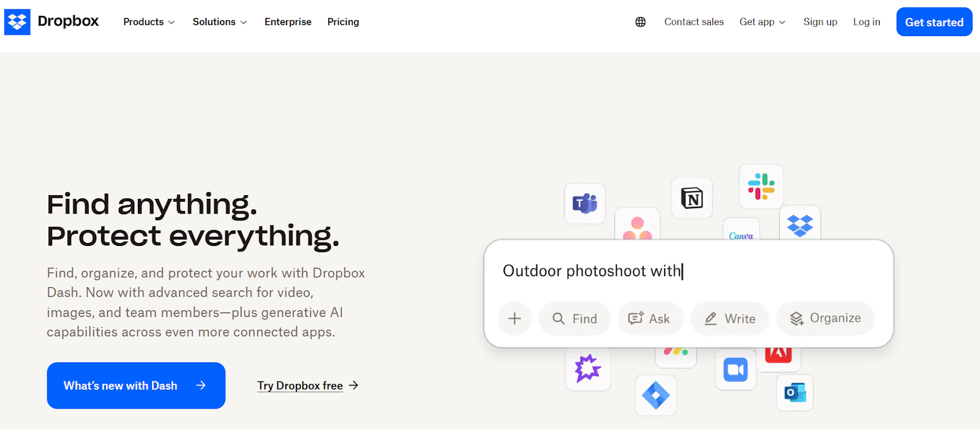This screenshot has width=980, height=429.
Task: Click the Asana app icon
Action: pyautogui.click(x=638, y=225)
